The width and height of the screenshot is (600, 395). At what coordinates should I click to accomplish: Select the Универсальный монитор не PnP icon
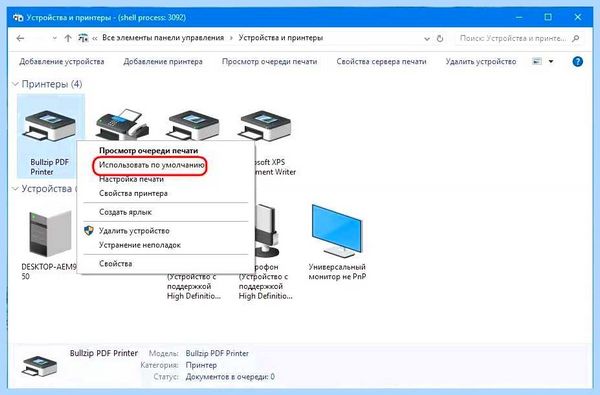click(x=337, y=231)
